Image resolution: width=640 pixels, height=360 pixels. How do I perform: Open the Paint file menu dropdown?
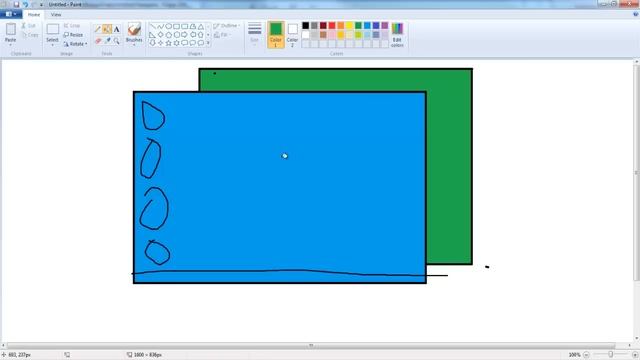(x=11, y=14)
